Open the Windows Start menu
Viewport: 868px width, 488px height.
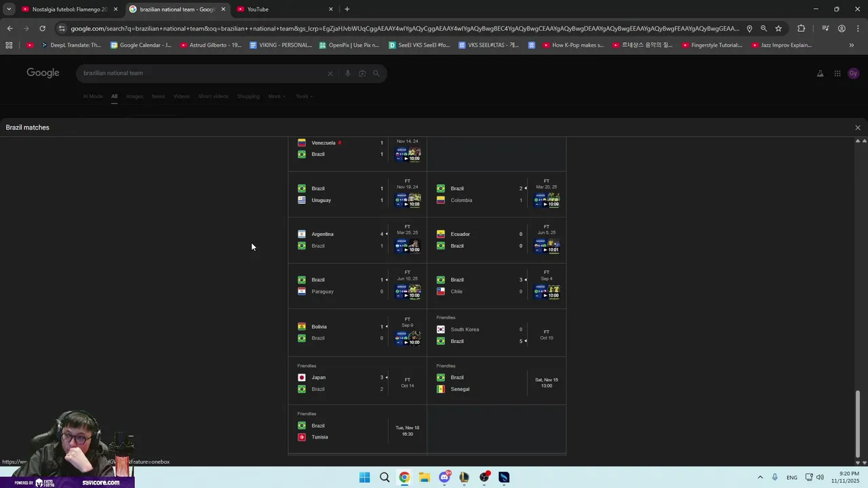tap(364, 477)
